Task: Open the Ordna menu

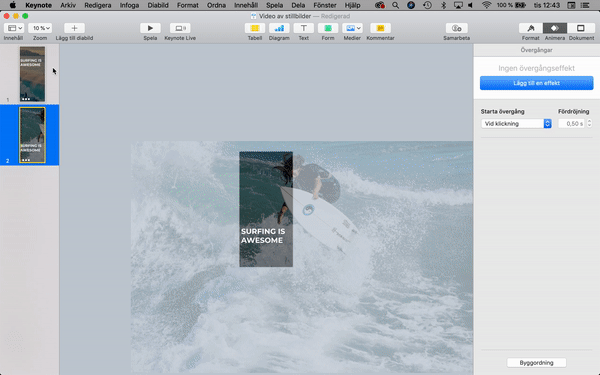Action: [216, 5]
